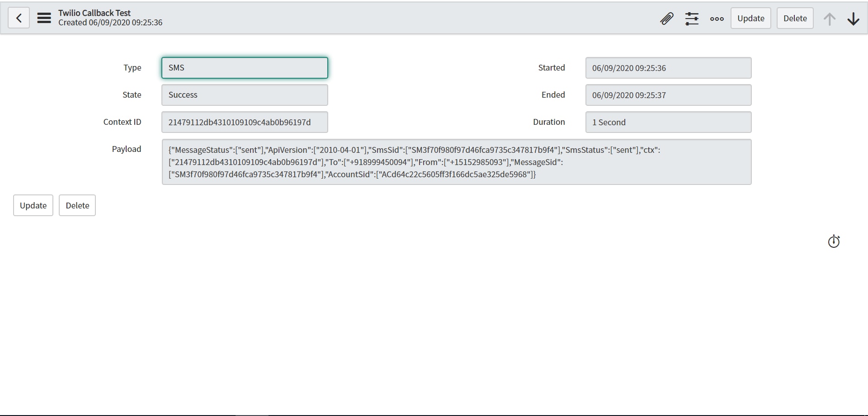Click the Duration label
The image size is (868, 416).
pyautogui.click(x=549, y=122)
